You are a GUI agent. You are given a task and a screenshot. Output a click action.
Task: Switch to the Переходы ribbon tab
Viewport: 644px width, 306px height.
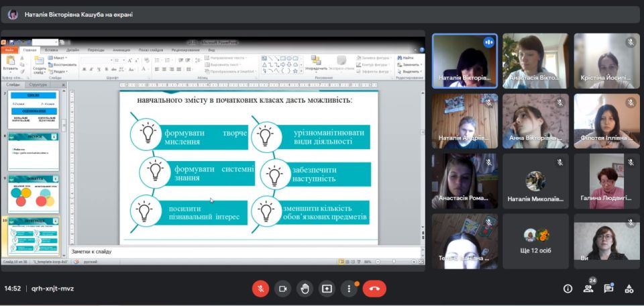click(x=96, y=50)
